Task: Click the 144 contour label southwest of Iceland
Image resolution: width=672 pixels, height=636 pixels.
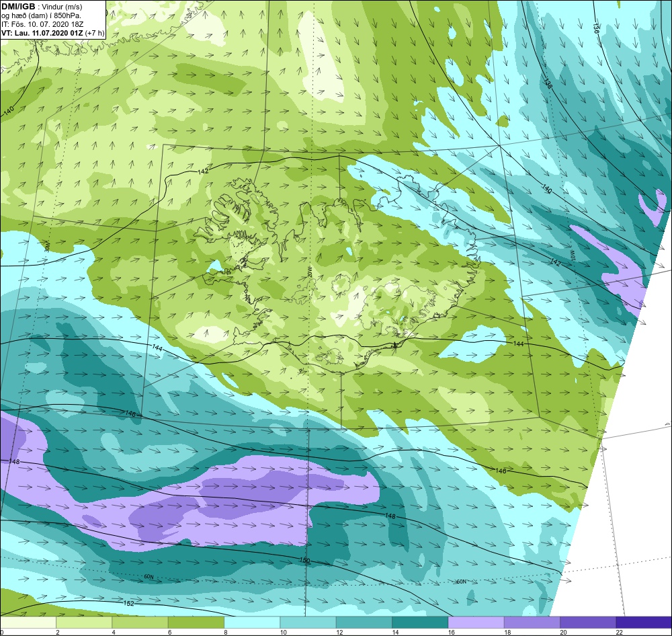Action: pyautogui.click(x=157, y=348)
